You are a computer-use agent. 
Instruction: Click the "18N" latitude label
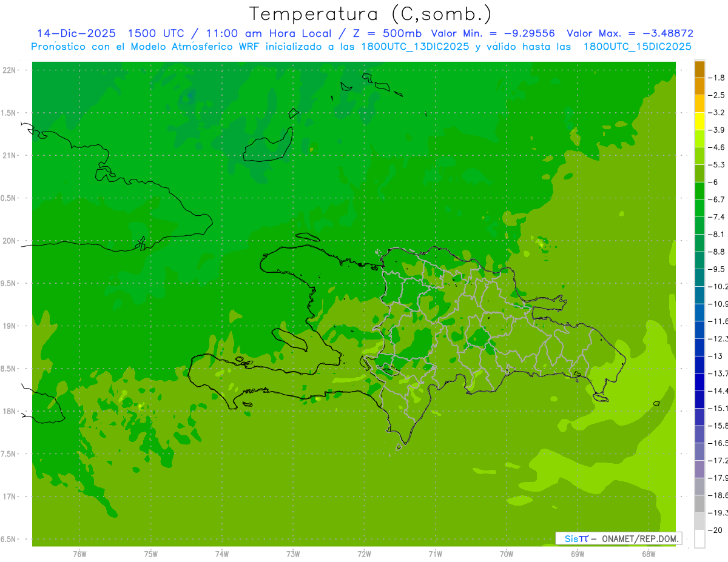pyautogui.click(x=10, y=411)
